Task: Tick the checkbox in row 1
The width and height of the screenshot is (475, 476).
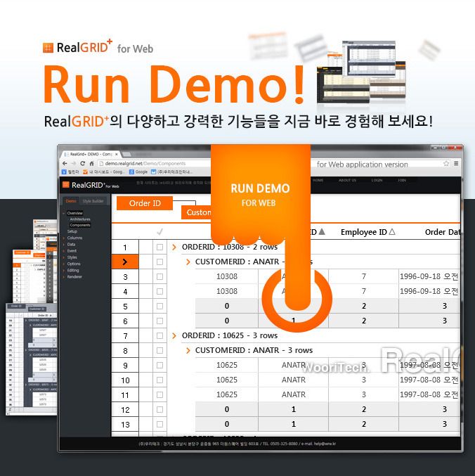Action: pyautogui.click(x=160, y=247)
